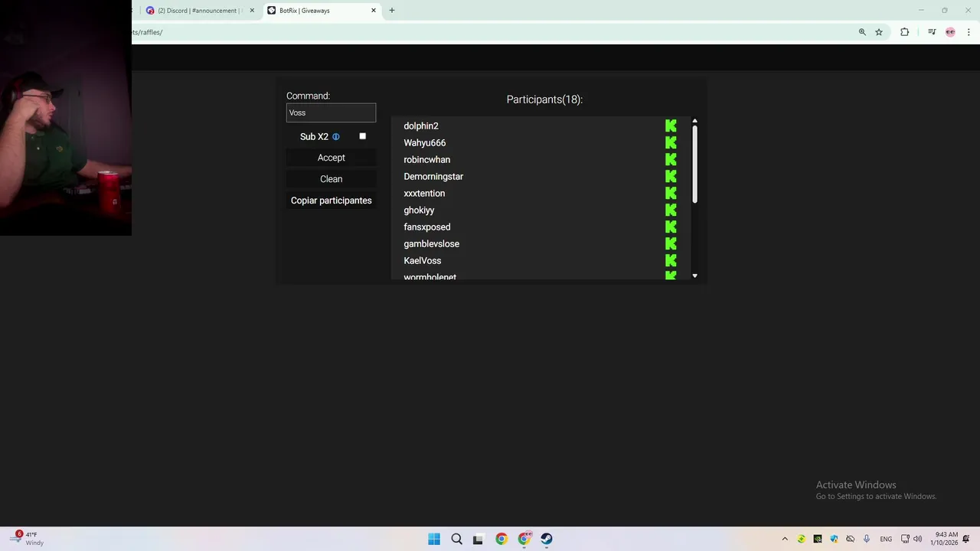Launch Steam from the taskbar
Image resolution: width=980 pixels, height=551 pixels.
coord(547,539)
